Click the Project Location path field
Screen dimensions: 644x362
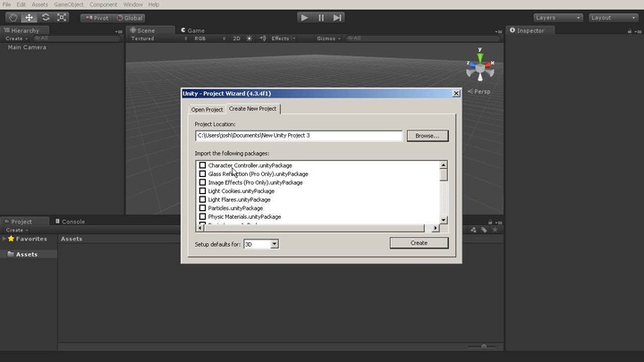pyautogui.click(x=299, y=136)
